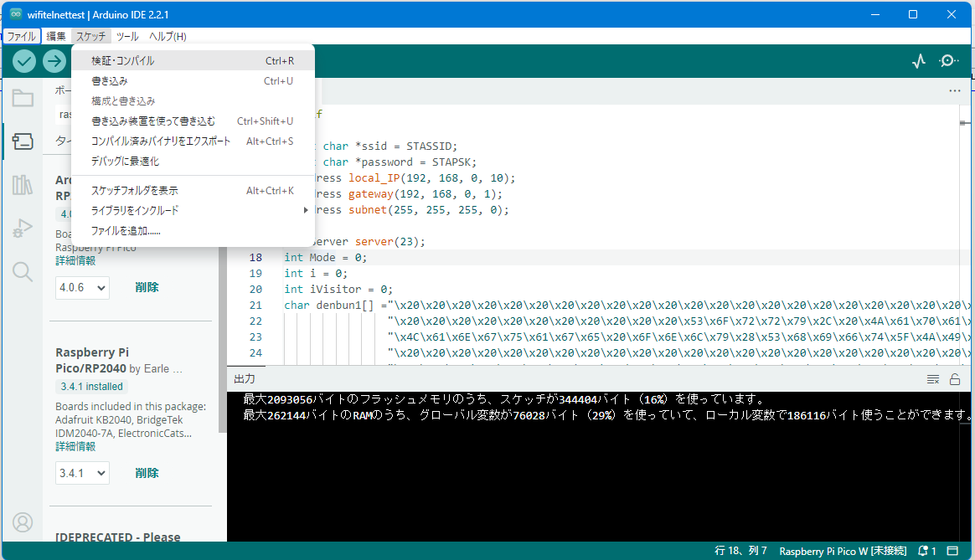The image size is (975, 560).
Task: Click the Verify checkmark toolbar button
Action: pyautogui.click(x=24, y=61)
